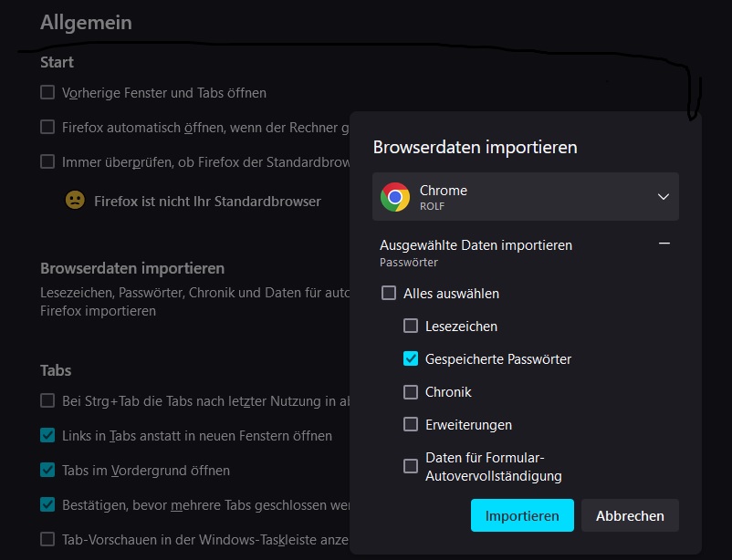The image size is (732, 560).
Task: Collapse the Ausgewählte Daten importieren section
Action: (x=664, y=244)
